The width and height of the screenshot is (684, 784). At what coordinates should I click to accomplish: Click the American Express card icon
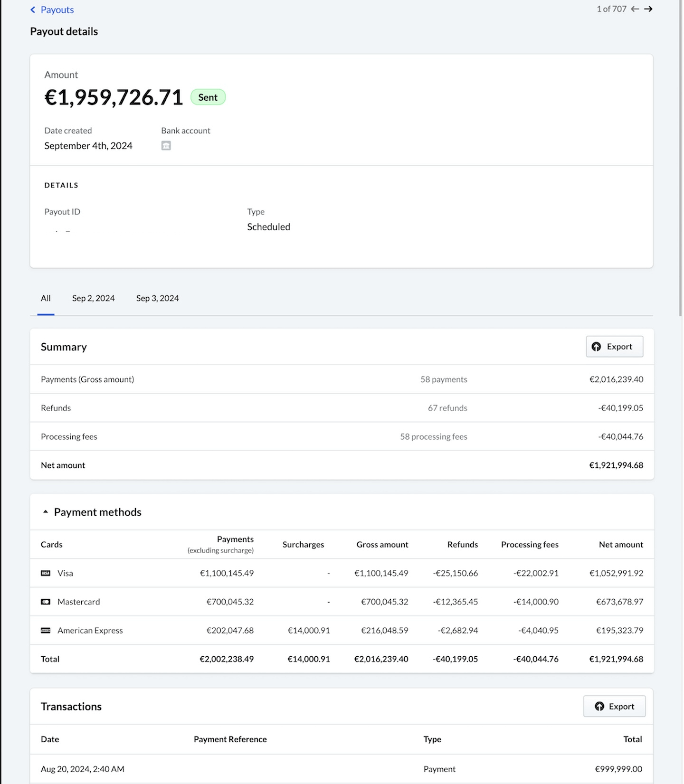[46, 630]
